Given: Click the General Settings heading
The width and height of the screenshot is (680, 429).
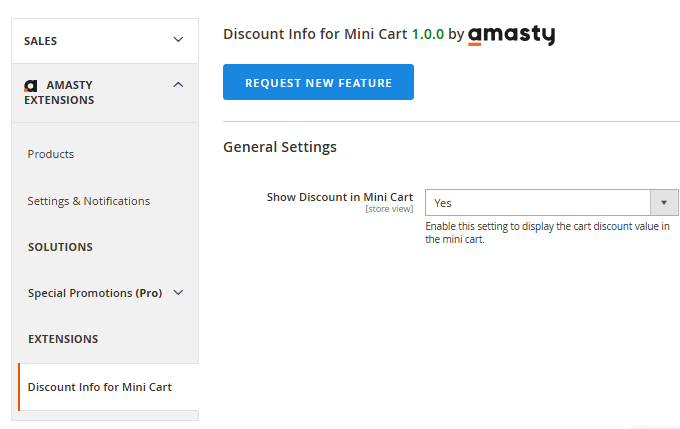Looking at the screenshot, I should coord(280,147).
